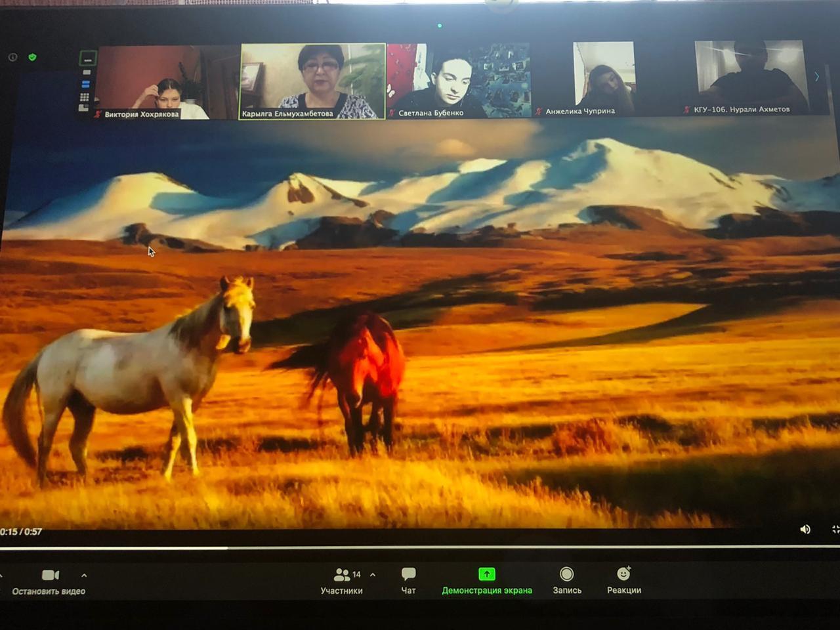Viewport: 840px width, 630px height.
Task: Start screen sharing via Демонстрация экрана
Action: [x=486, y=580]
